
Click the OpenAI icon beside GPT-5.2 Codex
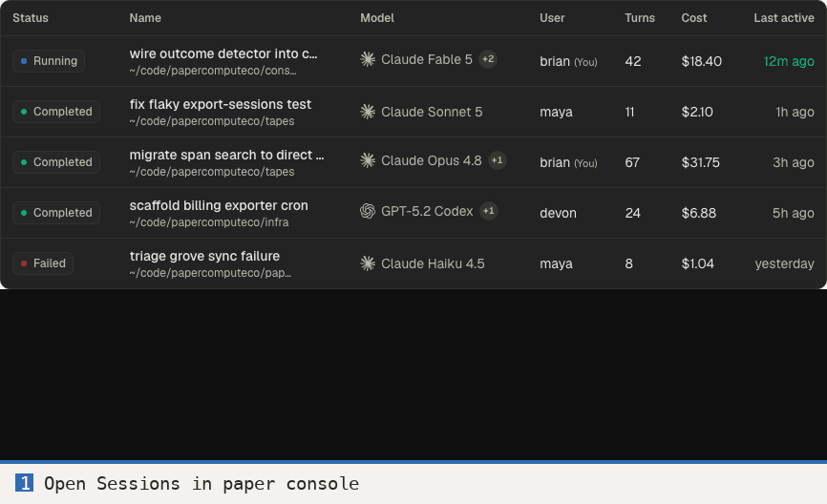tap(368, 211)
